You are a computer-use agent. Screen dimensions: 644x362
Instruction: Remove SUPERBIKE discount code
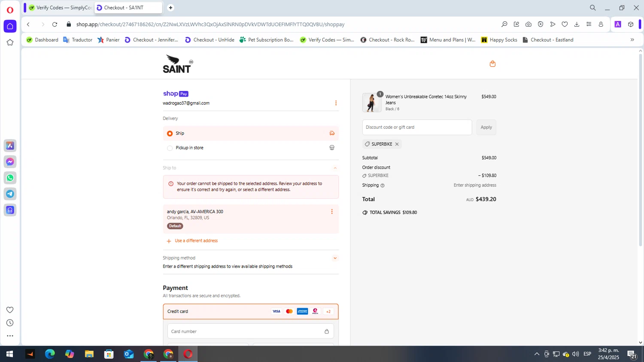pyautogui.click(x=397, y=144)
